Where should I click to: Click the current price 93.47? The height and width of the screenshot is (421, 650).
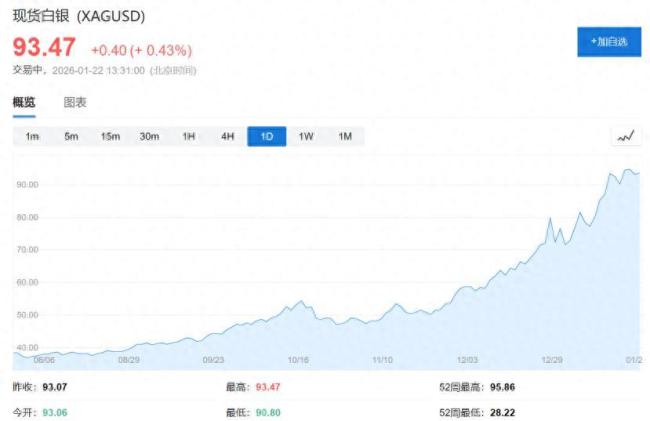[x=46, y=47]
